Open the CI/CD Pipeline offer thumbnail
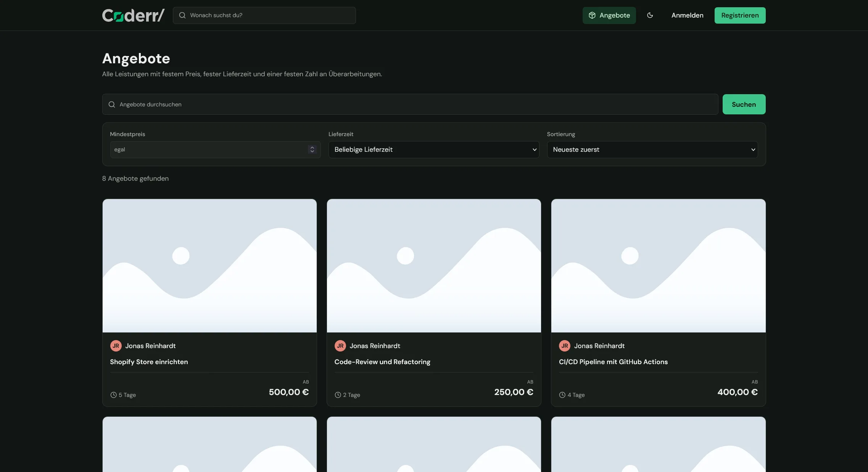Screen dimensions: 868x472 (x=658, y=266)
